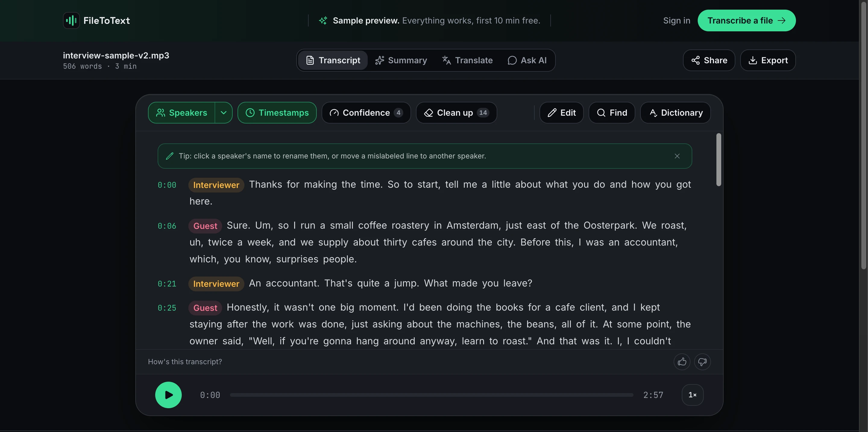Toggle Timestamps display
This screenshot has width=868, height=432.
point(277,112)
